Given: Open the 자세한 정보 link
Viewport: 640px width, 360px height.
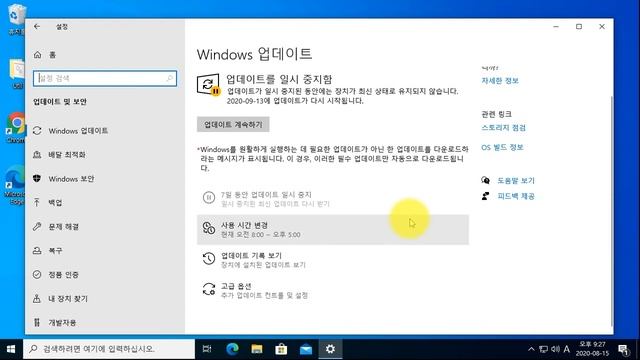Looking at the screenshot, I should 500,81.
